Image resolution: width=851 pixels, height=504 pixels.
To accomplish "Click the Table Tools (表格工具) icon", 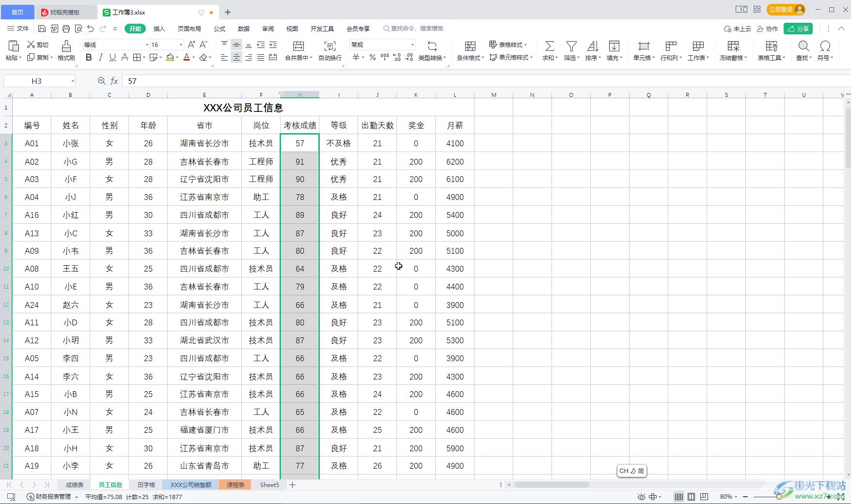I will [x=771, y=46].
